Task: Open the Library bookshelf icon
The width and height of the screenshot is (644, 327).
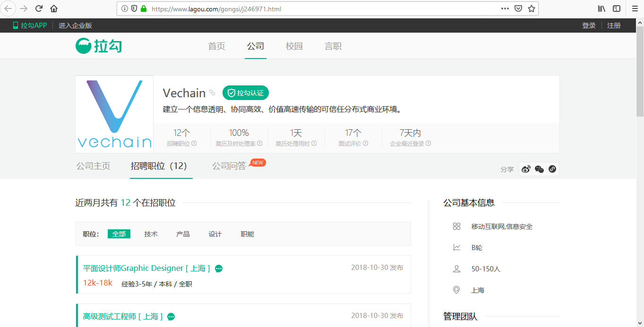Action: (x=602, y=8)
